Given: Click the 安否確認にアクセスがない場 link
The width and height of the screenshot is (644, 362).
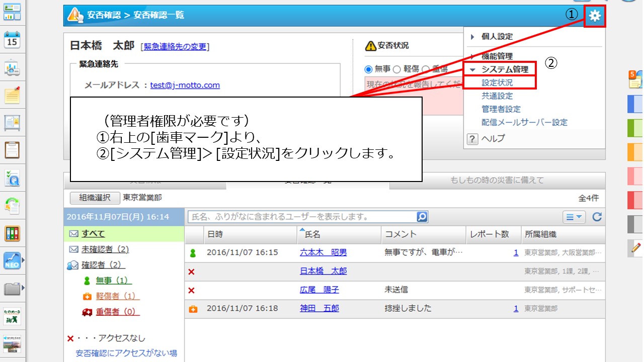Looking at the screenshot, I should tap(126, 353).
